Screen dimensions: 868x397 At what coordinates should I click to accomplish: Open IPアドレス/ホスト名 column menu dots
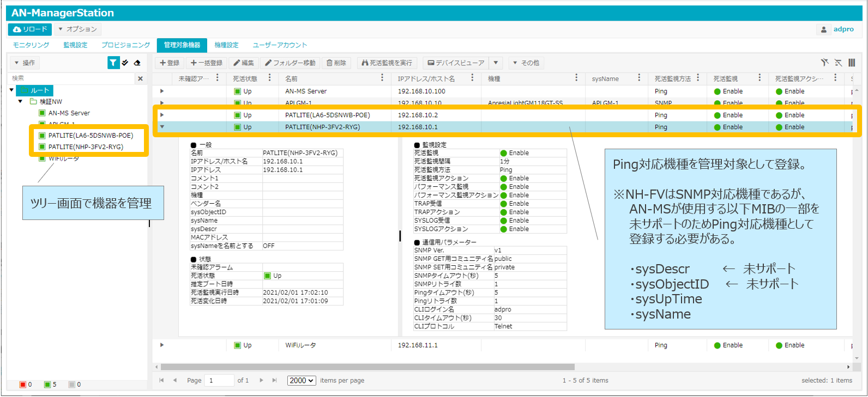[472, 78]
